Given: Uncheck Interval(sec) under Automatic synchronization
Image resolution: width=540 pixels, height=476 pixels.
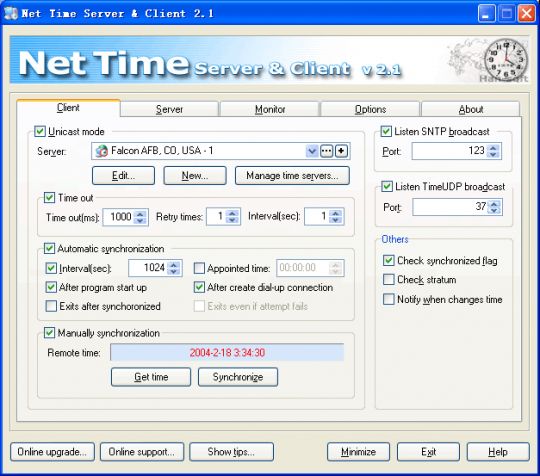Looking at the screenshot, I should [51, 268].
